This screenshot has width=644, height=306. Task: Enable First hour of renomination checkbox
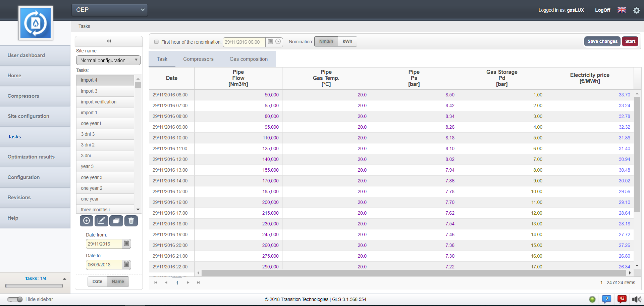click(x=156, y=42)
